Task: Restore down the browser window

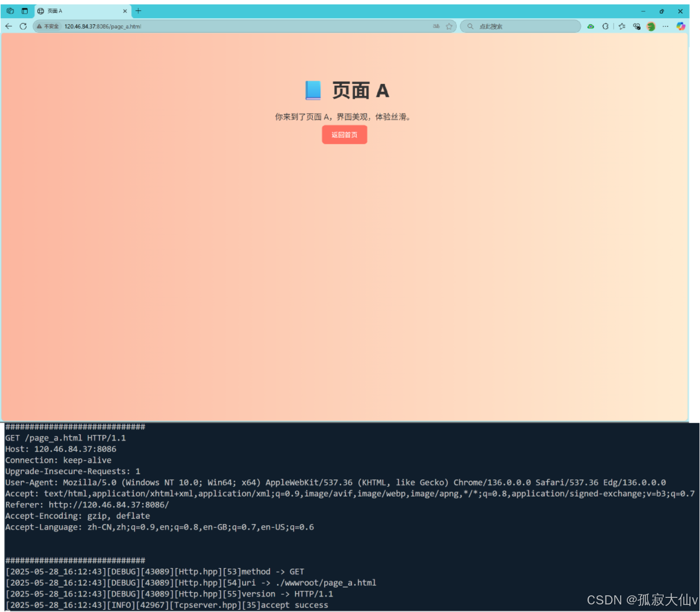Action: click(x=662, y=11)
